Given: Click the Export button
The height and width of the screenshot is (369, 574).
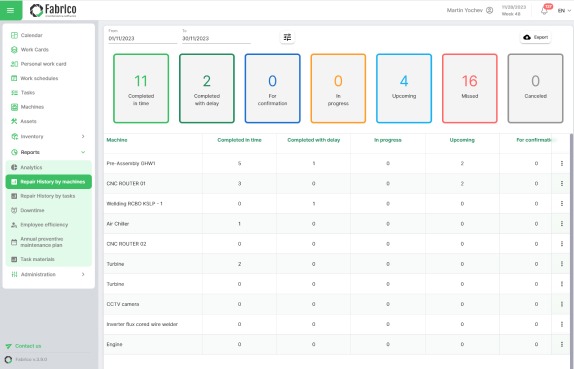Looking at the screenshot, I should [536, 37].
